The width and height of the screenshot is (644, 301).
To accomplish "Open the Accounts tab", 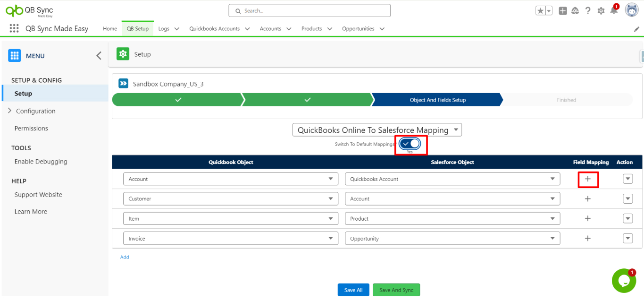I will [270, 29].
